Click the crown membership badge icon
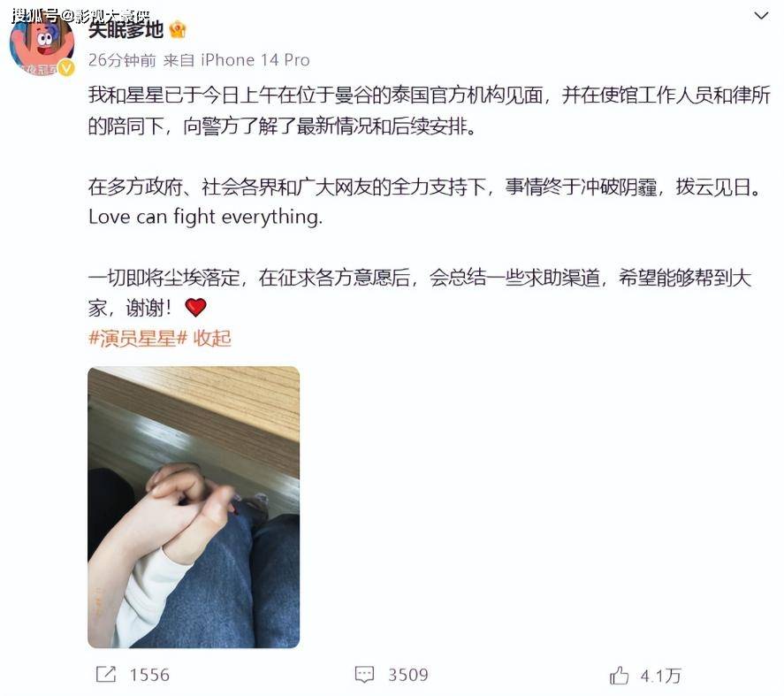This screenshot has height=696, width=784. (178, 30)
